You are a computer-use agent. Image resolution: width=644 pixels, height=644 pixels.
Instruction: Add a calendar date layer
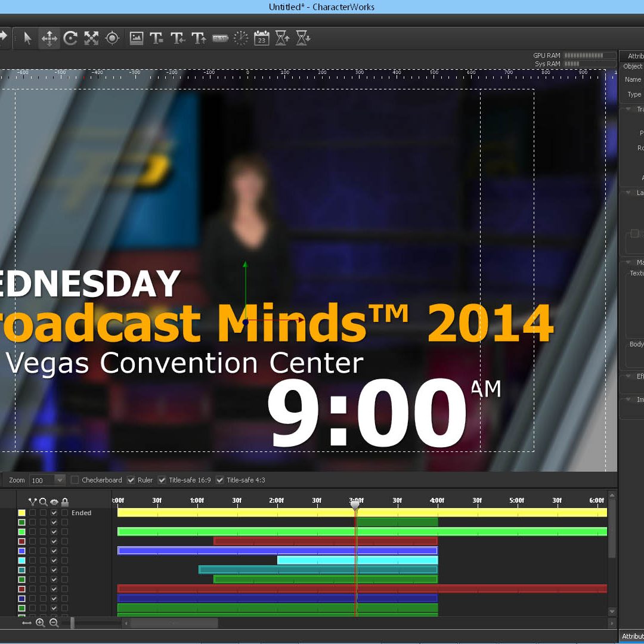(x=262, y=38)
